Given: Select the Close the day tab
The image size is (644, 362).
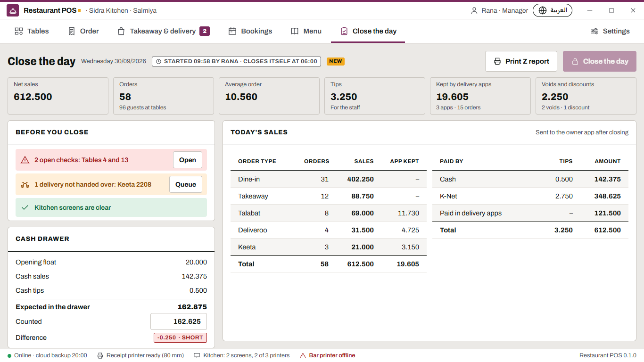Looking at the screenshot, I should (x=368, y=31).
